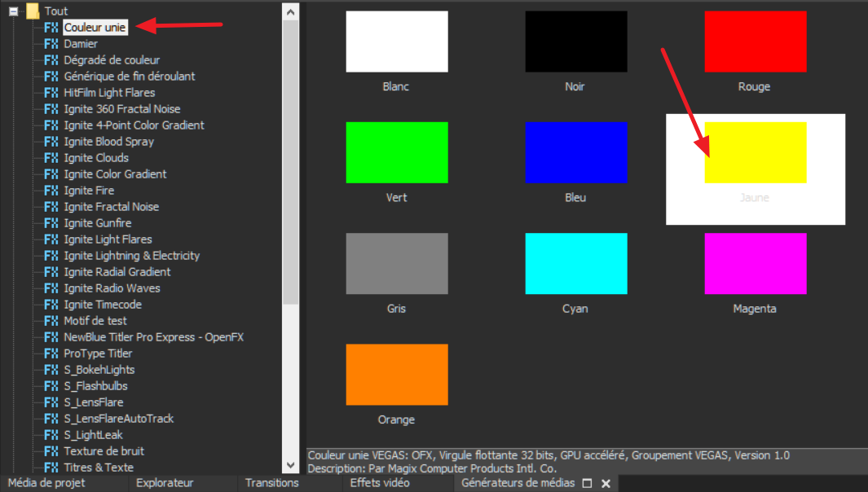Collapse the Tout folder tree

click(13, 11)
